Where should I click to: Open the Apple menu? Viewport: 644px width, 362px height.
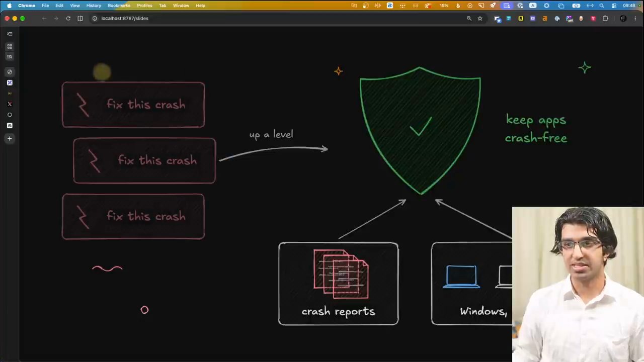click(9, 6)
